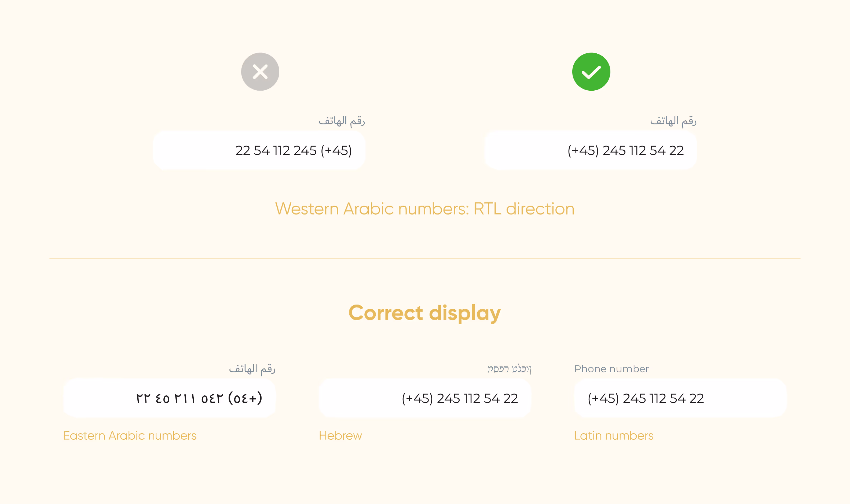The height and width of the screenshot is (504, 850).
Task: Select the correct phone field showing (+45) 245 112 54 22
Action: tap(591, 150)
